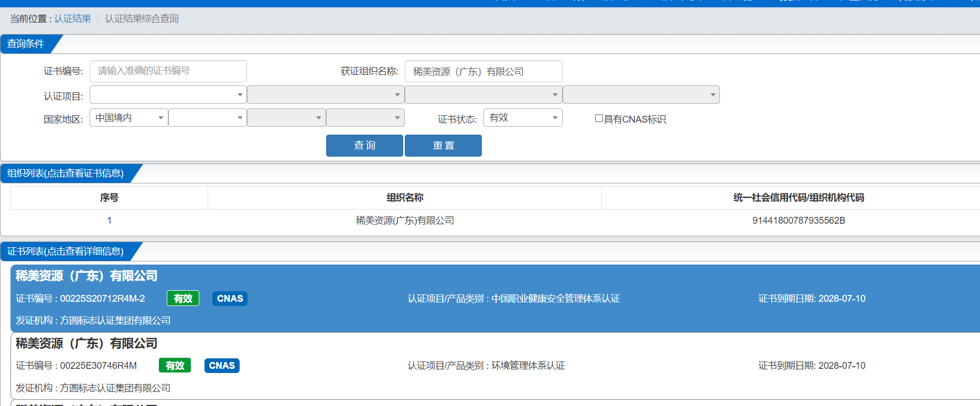Viewport: 980px width, 406px height.
Task: Click organization row 稀美资源(广东)有限公司
Action: click(x=405, y=221)
